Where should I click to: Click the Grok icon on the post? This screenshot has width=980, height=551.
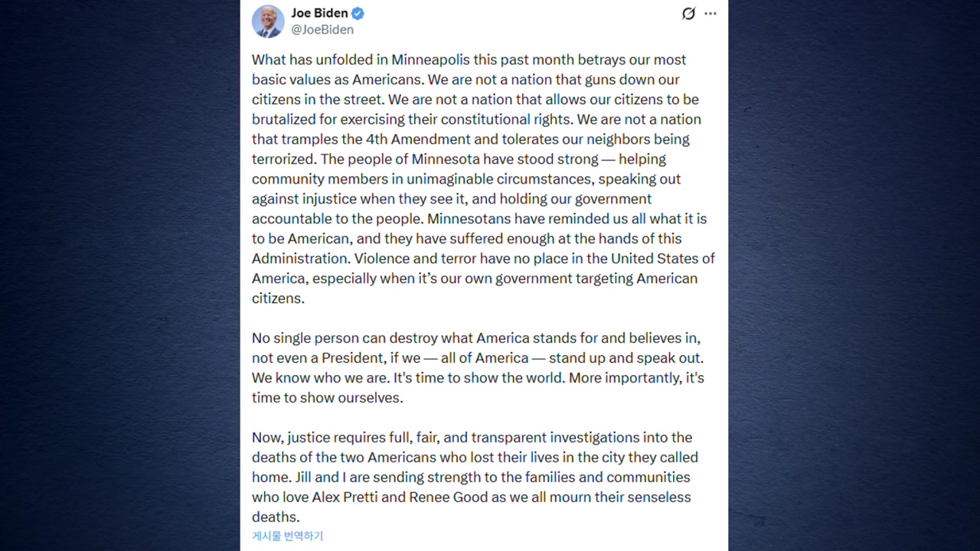688,14
